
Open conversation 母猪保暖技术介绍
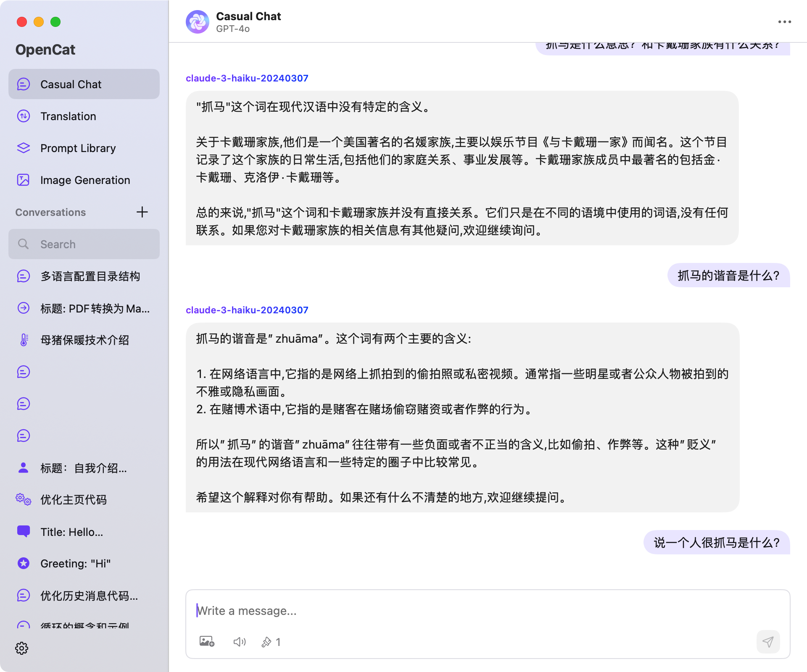click(84, 340)
